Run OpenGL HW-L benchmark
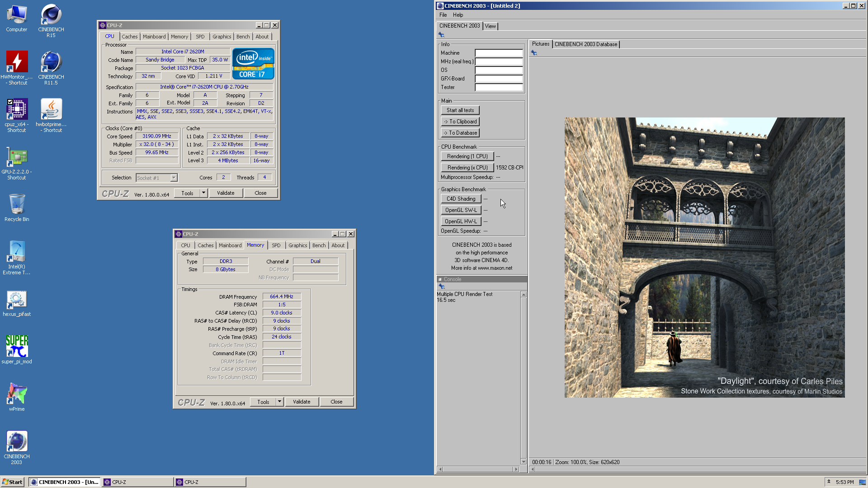 point(461,221)
